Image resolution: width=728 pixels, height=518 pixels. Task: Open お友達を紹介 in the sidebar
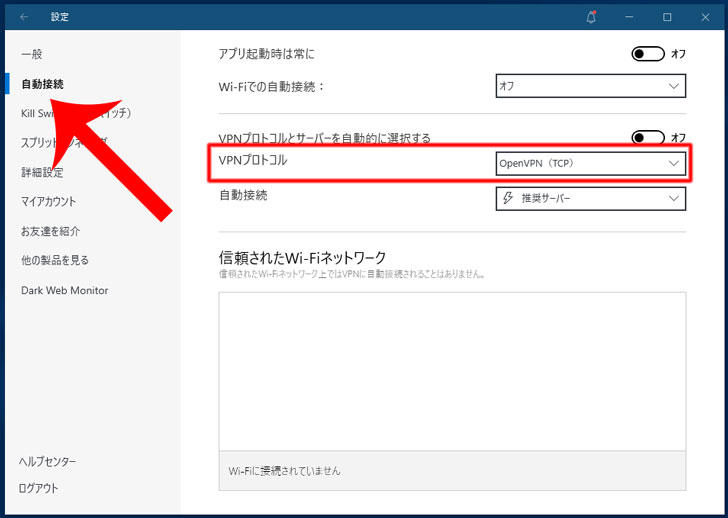tap(50, 231)
